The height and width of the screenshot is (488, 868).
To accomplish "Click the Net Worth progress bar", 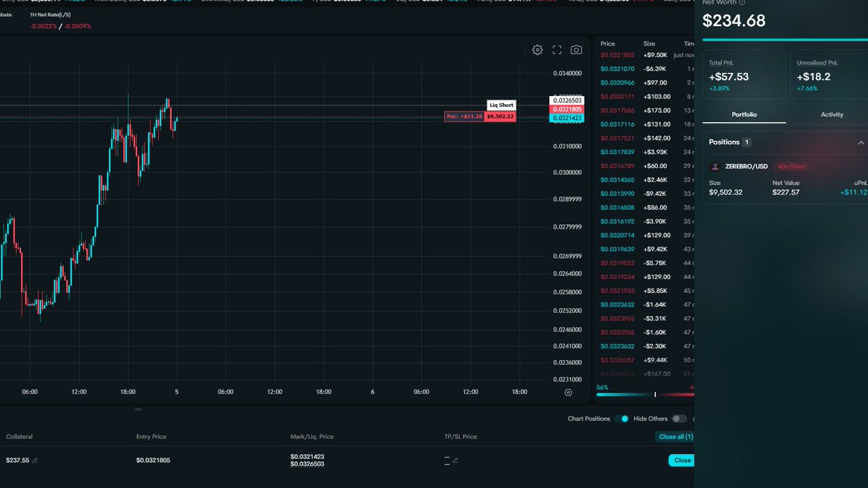I will [785, 40].
